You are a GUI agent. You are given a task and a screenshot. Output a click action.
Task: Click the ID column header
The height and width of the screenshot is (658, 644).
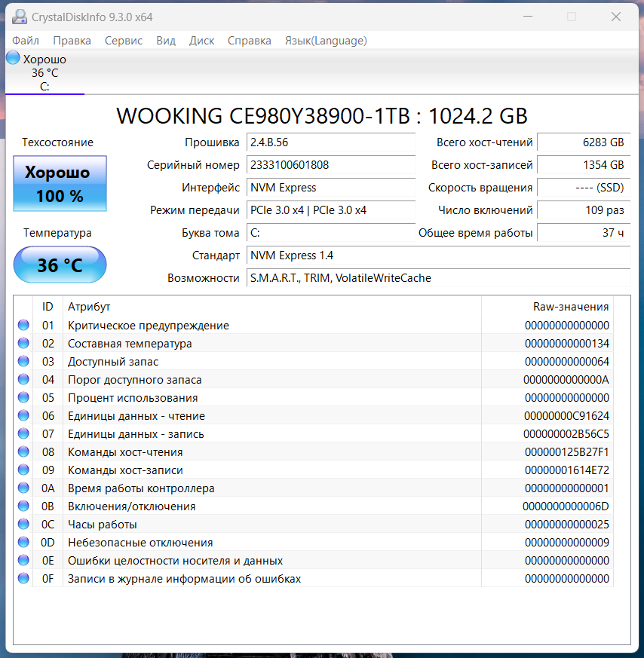pyautogui.click(x=48, y=307)
